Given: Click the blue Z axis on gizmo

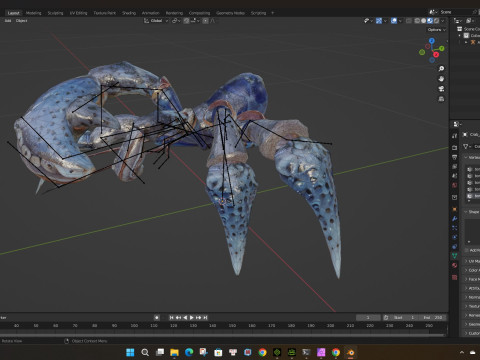Looking at the screenshot, I should pos(432,41).
